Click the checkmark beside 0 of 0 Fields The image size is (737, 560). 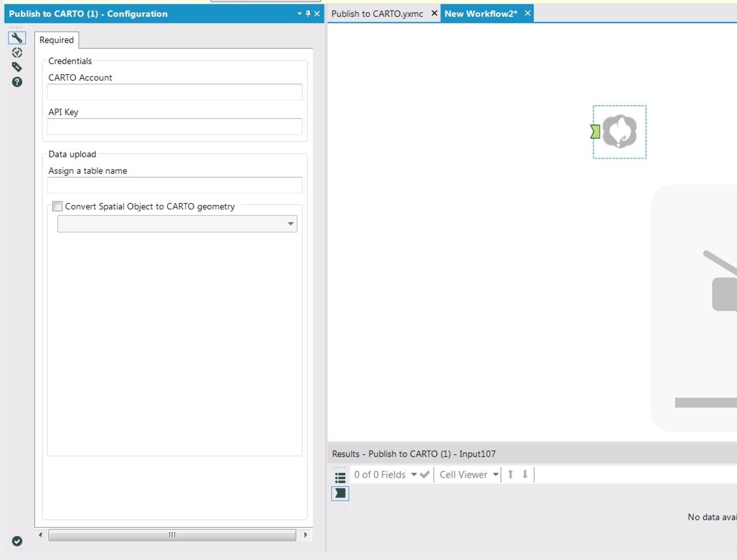tap(424, 475)
